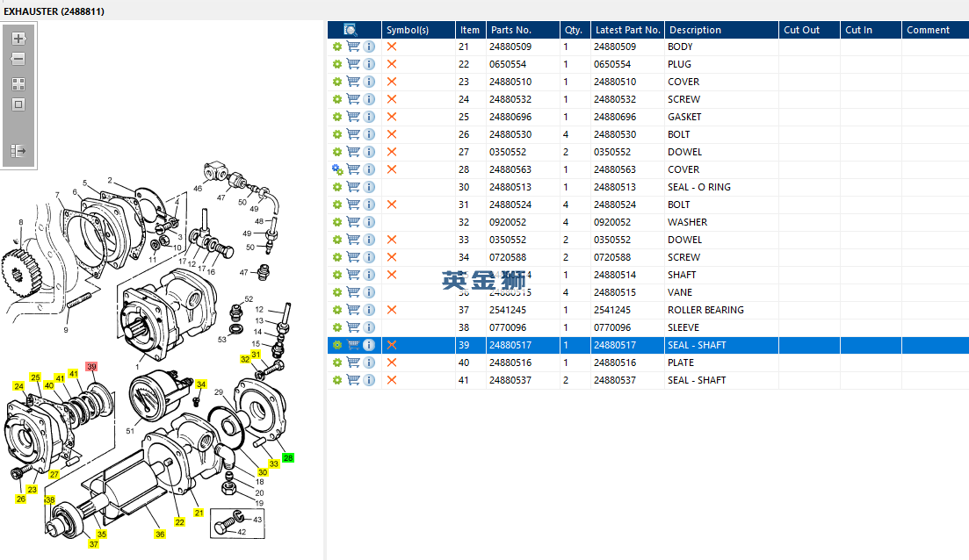
Task: Click the Comment column header
Action: (x=935, y=30)
